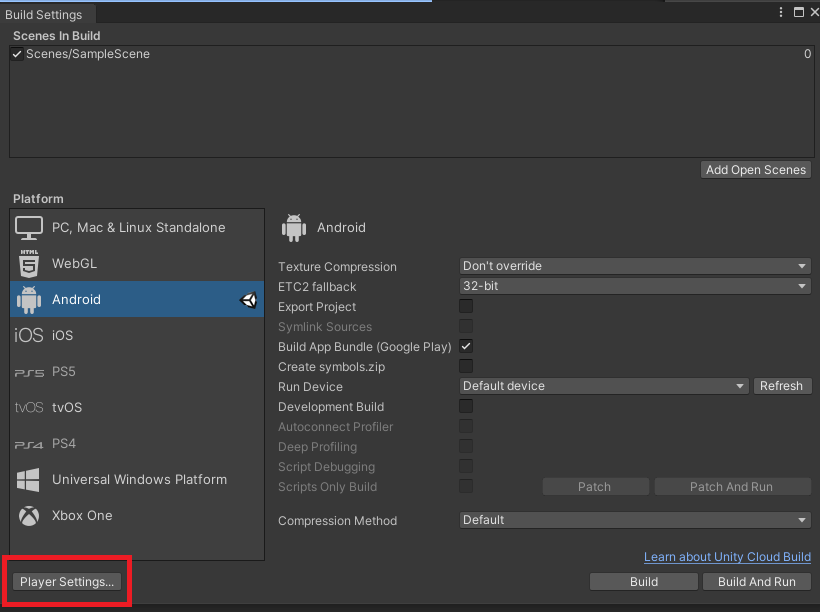Maximize the Build Settings window
Image resolution: width=820 pixels, height=612 pixels.
pyautogui.click(x=799, y=12)
